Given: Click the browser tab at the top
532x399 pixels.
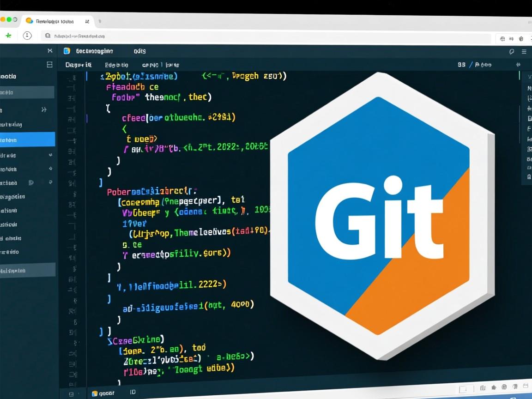Looking at the screenshot, I should [x=55, y=21].
